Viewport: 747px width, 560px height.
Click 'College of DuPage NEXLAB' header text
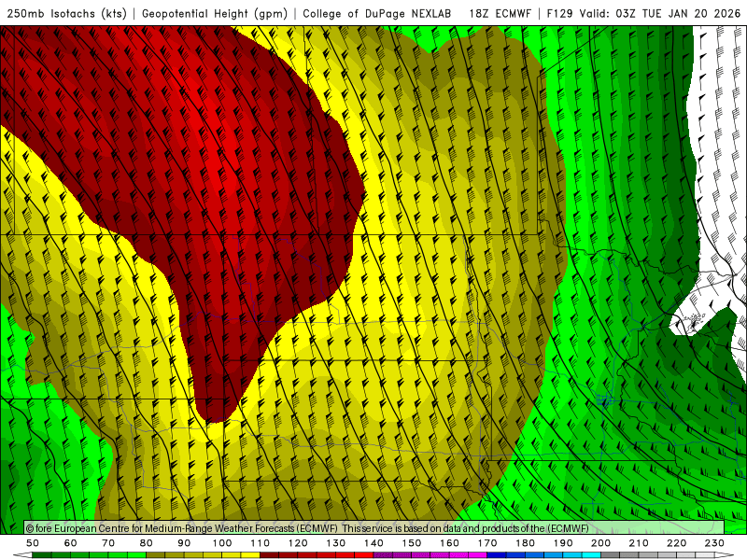click(x=377, y=14)
